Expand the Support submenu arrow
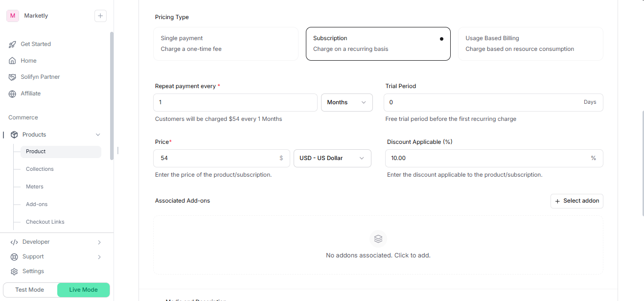 coord(99,256)
